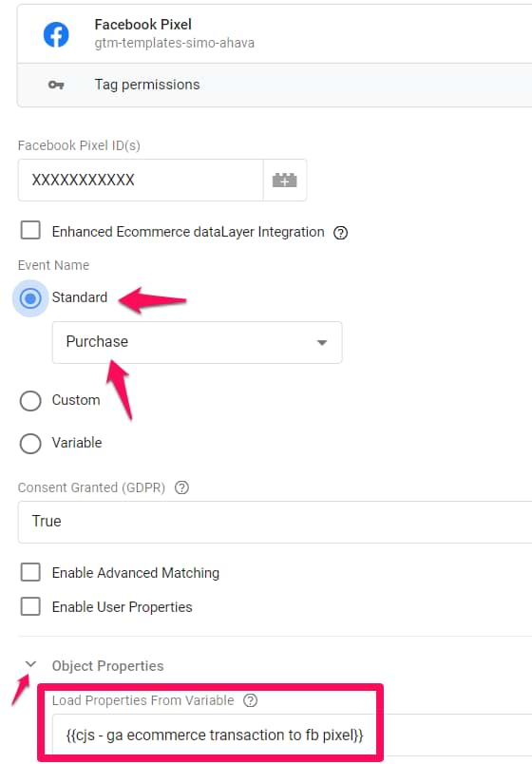532x764 pixels.
Task: Collapse the Object Properties section chevron
Action: (x=30, y=664)
